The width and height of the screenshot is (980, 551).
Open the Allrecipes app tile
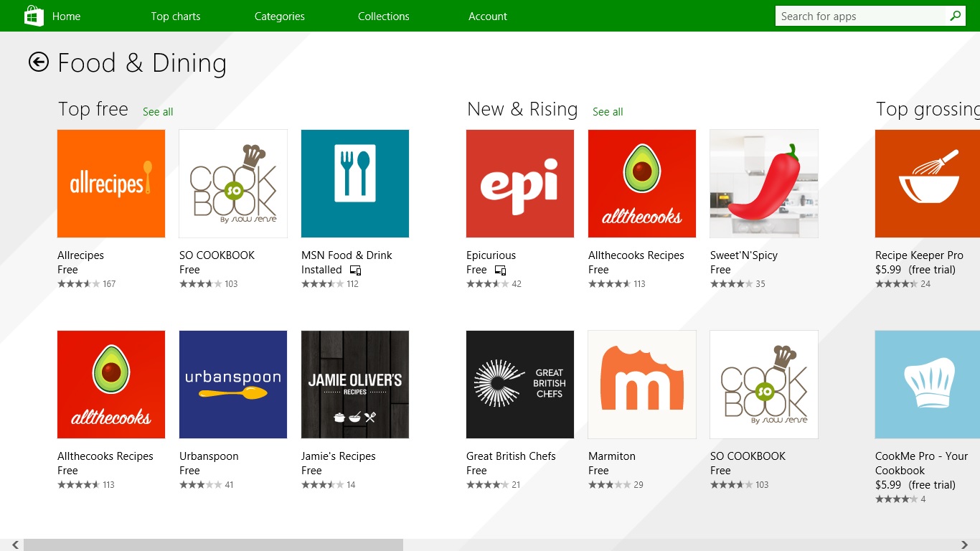[x=111, y=184]
